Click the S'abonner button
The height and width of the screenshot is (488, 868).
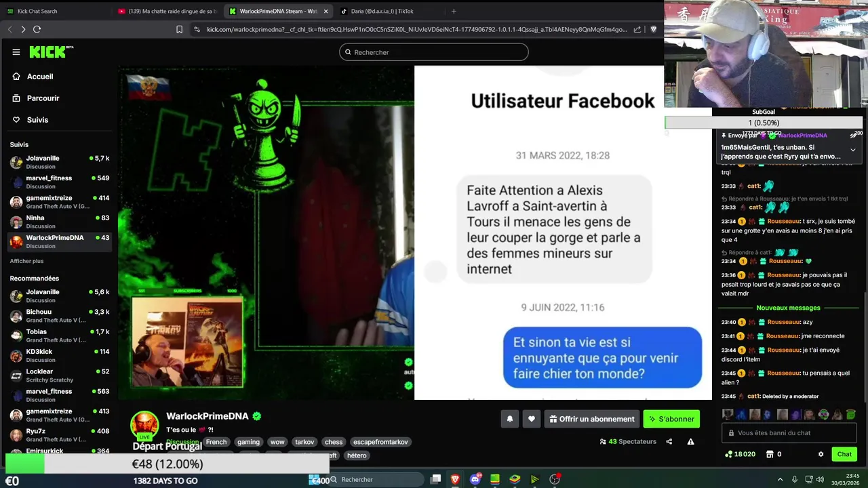pos(671,419)
